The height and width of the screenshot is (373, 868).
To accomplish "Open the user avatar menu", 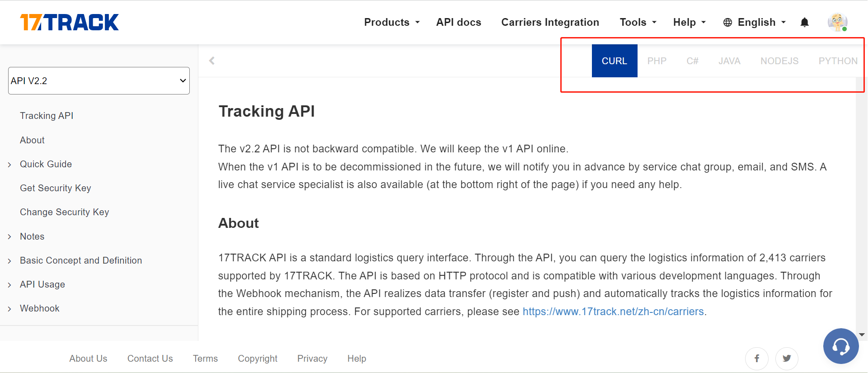I will click(x=837, y=22).
